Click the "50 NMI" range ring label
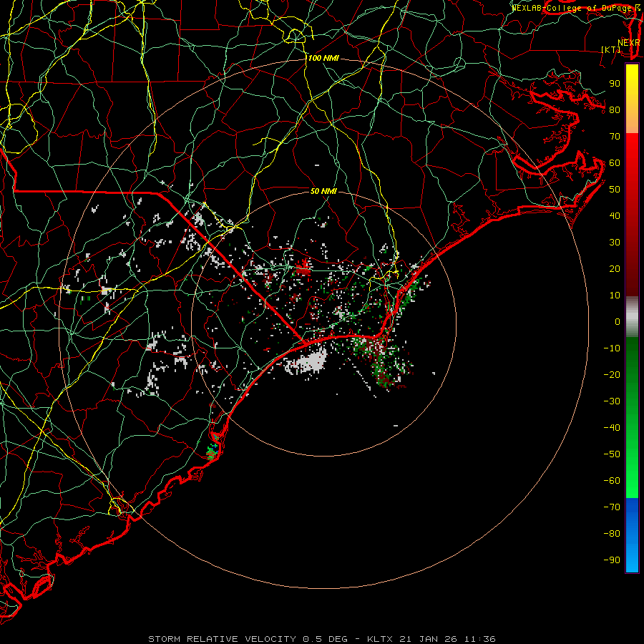Viewport: 644px width, 644px height. tap(323, 191)
